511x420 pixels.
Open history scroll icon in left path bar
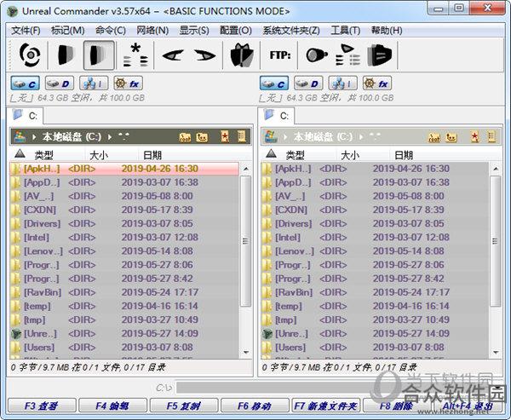pos(242,136)
